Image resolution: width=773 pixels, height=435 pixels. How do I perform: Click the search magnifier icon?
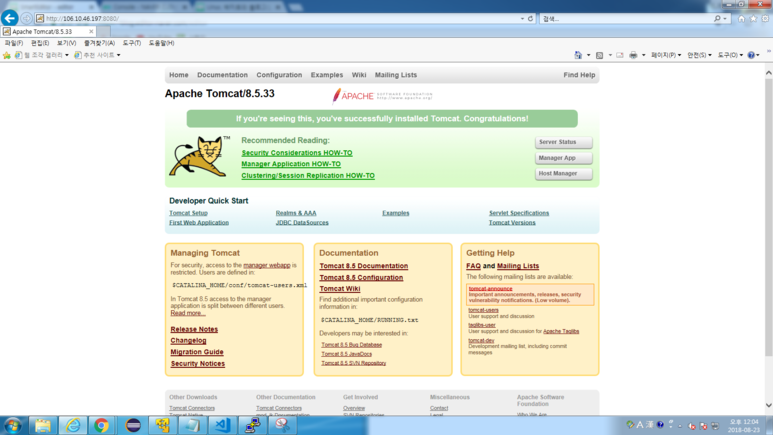717,19
